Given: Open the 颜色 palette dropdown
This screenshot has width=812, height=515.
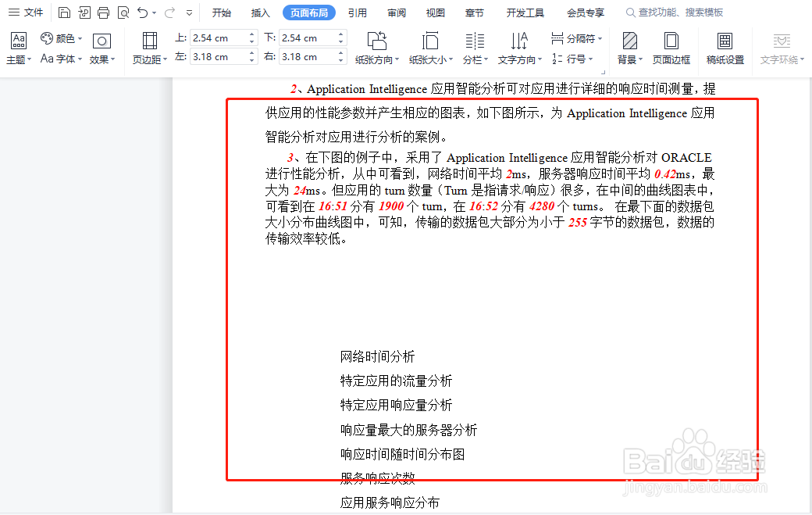Looking at the screenshot, I should tap(62, 38).
